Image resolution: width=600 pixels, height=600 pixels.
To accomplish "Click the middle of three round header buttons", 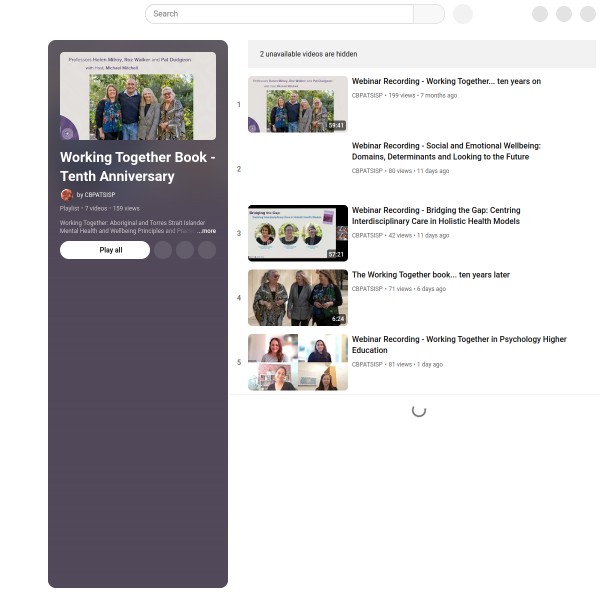I will click(564, 14).
